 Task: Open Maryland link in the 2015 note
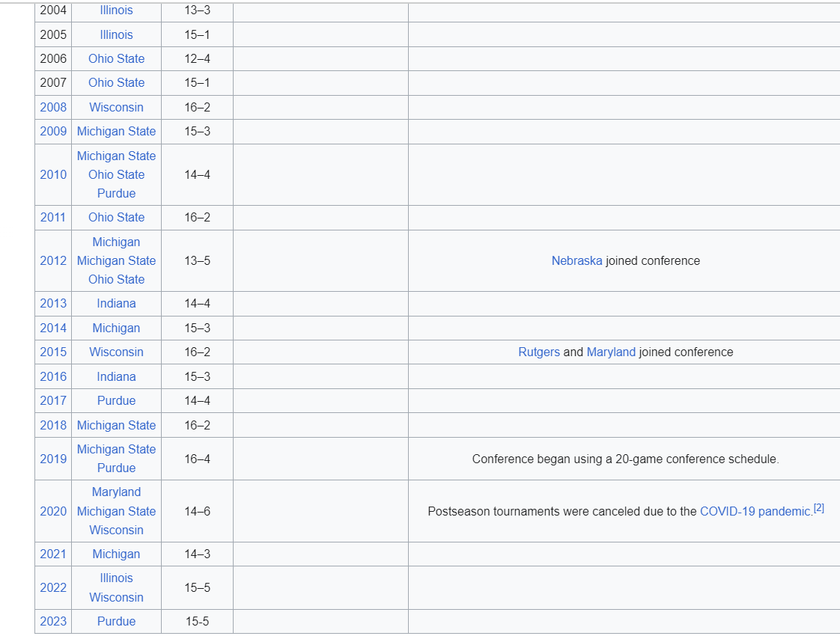point(611,352)
